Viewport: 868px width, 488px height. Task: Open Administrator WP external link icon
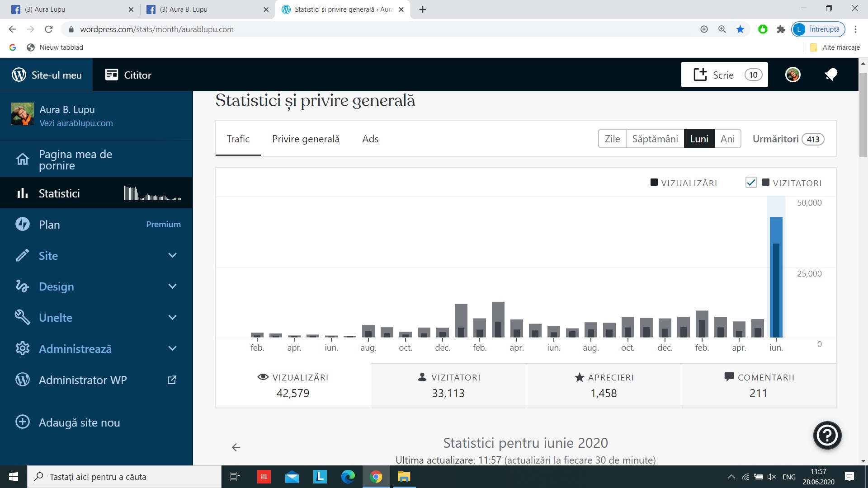[172, 380]
